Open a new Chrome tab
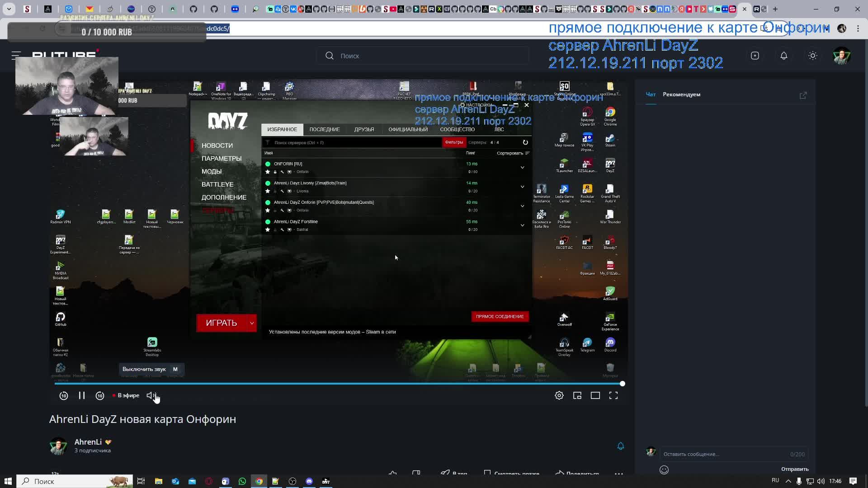The width and height of the screenshot is (868, 488). 775,9
